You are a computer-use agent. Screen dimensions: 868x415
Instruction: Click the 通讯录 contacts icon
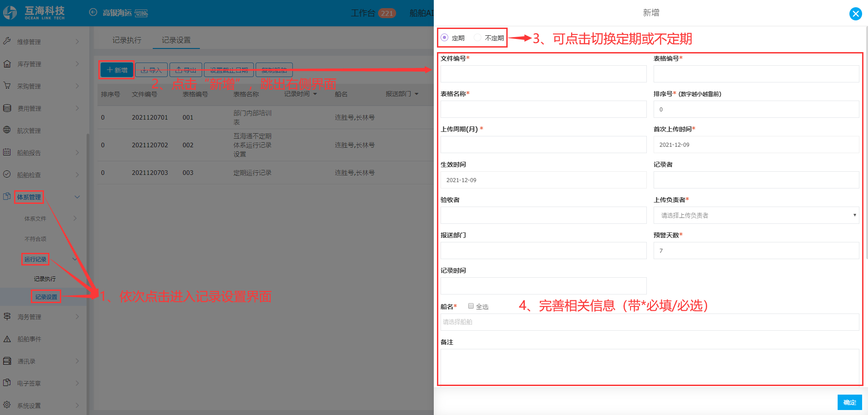coord(7,361)
